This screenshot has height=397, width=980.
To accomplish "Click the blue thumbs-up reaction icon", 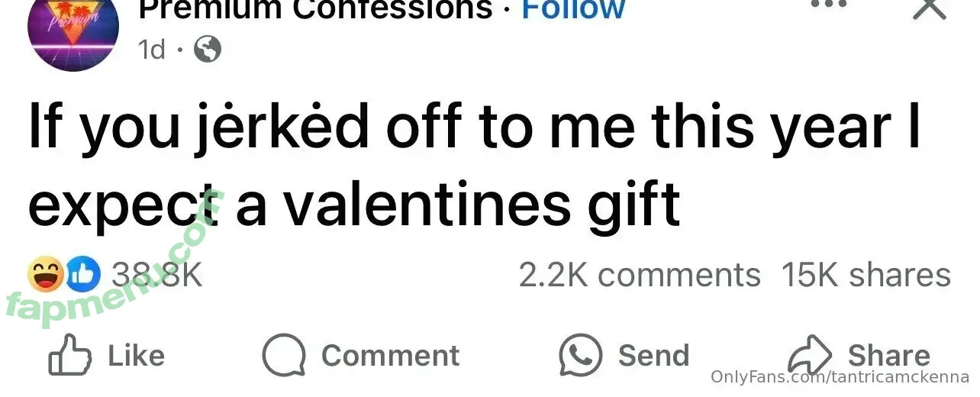I will 82,275.
